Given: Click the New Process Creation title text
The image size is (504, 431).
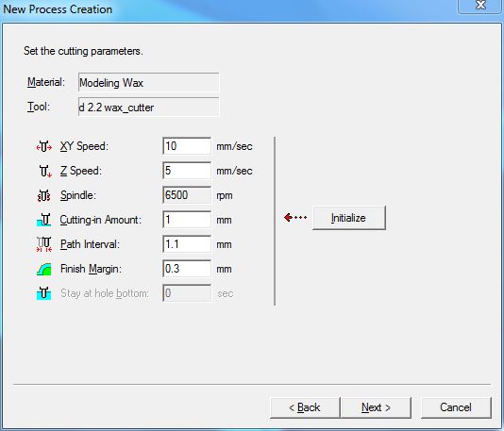Looking at the screenshot, I should pyautogui.click(x=58, y=9).
